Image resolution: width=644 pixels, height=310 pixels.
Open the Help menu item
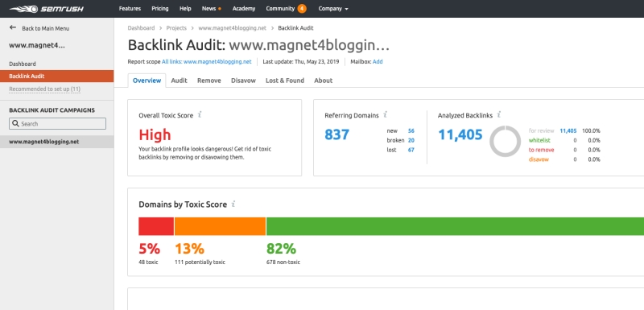(185, 8)
